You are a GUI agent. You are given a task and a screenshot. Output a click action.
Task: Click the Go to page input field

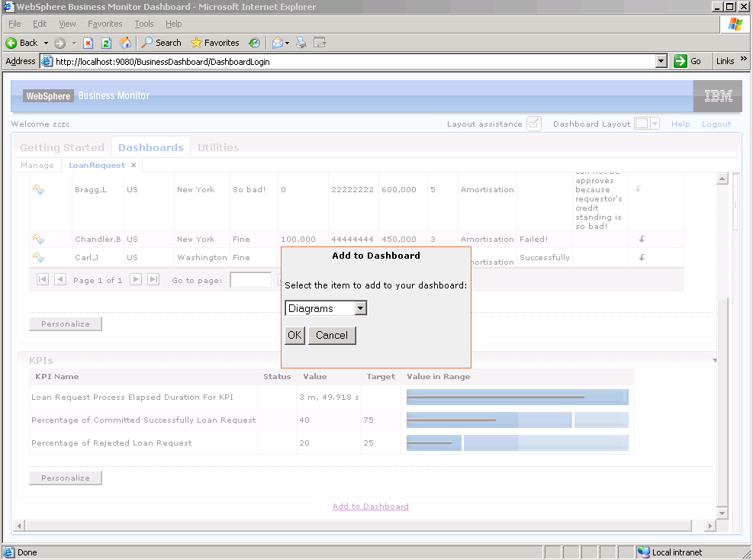(x=251, y=279)
